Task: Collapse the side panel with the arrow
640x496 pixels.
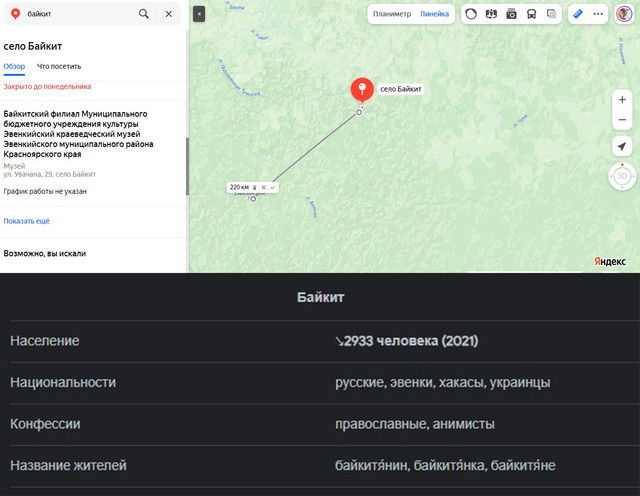Action: pos(199,14)
